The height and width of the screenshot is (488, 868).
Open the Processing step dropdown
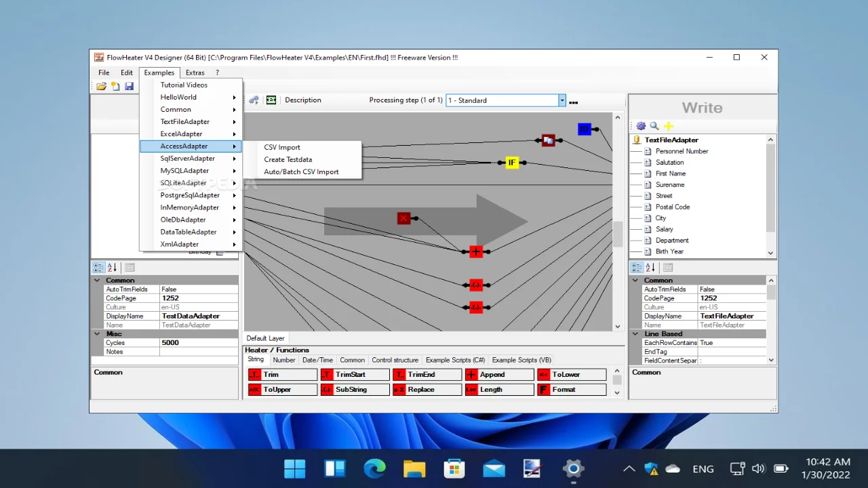tap(562, 100)
